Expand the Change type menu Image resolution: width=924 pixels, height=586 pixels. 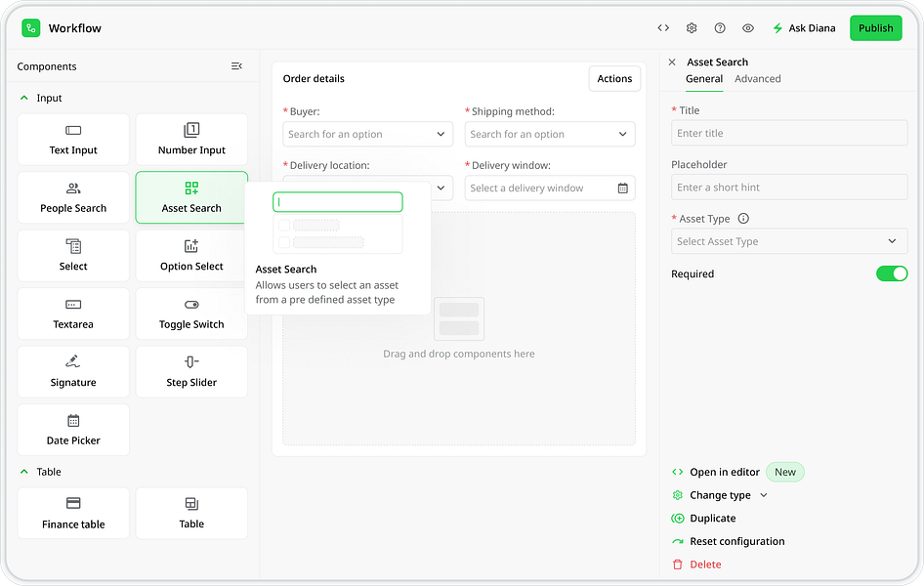coord(720,495)
